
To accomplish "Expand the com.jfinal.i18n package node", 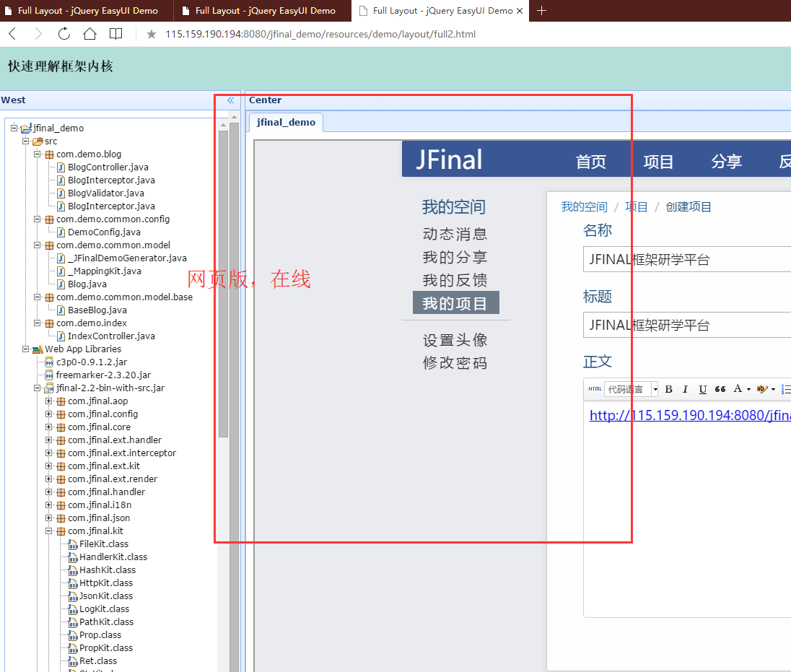I will [x=49, y=505].
